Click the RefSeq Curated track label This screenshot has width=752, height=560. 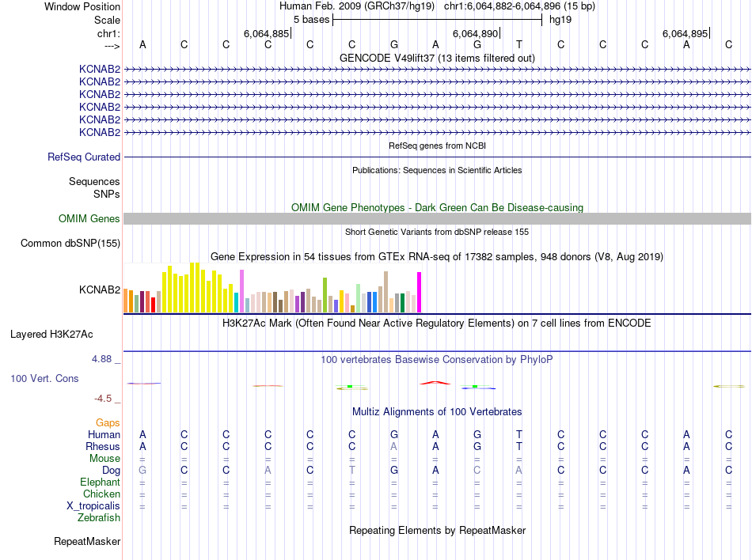(84, 157)
